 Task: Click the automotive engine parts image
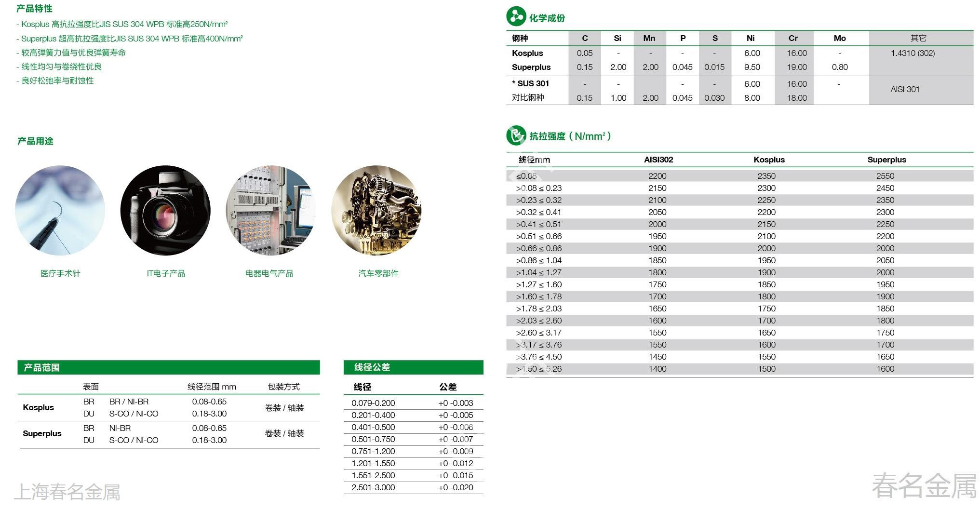(x=376, y=210)
